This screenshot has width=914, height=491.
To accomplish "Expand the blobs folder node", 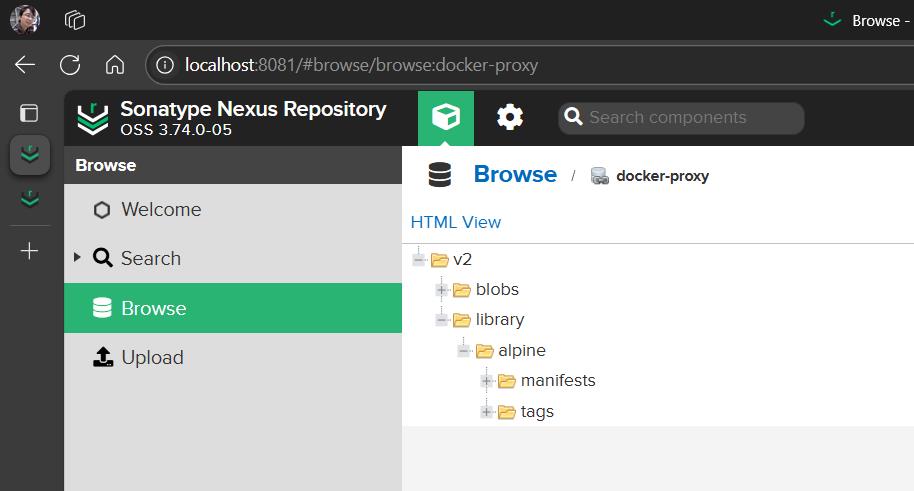I will 441,290.
